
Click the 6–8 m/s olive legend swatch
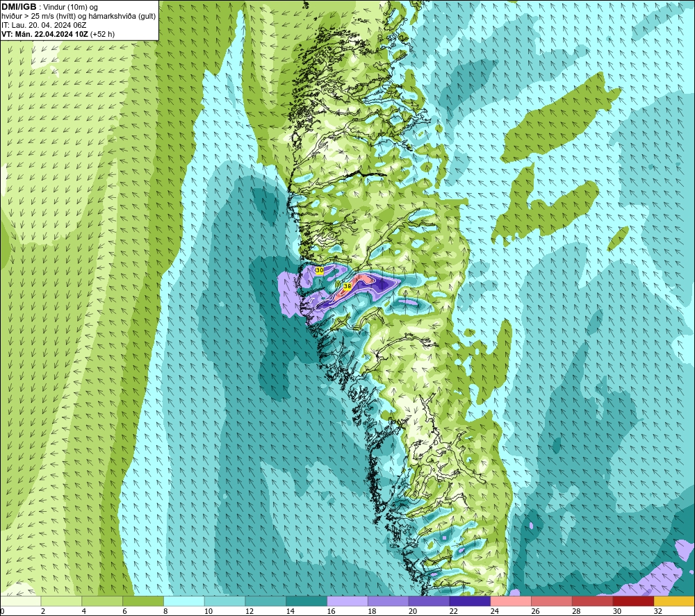pyautogui.click(x=143, y=601)
